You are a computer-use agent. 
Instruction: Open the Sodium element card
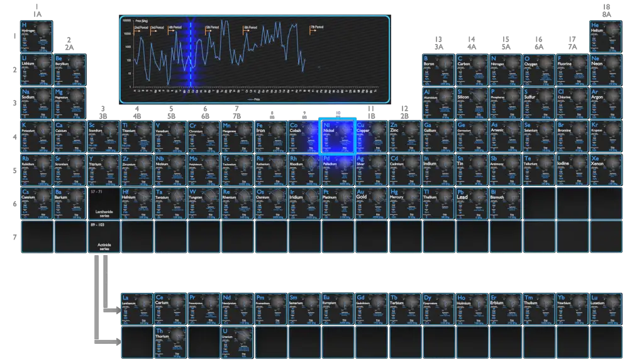[36, 103]
